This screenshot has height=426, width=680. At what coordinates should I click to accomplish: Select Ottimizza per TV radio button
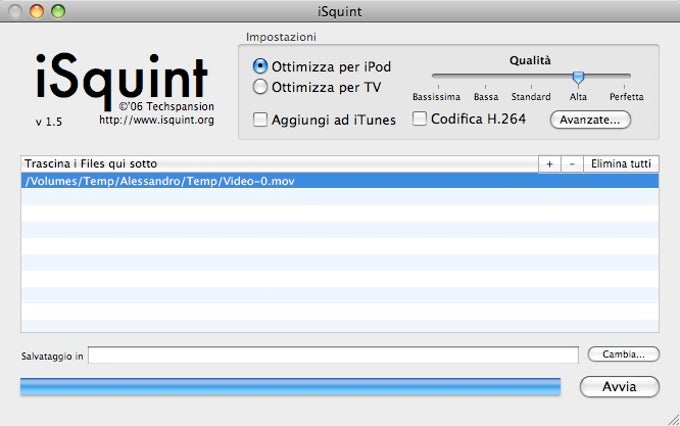pyautogui.click(x=260, y=87)
